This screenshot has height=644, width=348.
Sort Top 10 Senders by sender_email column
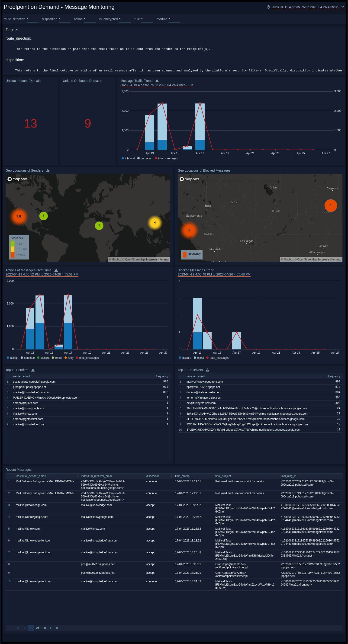tap(21, 376)
